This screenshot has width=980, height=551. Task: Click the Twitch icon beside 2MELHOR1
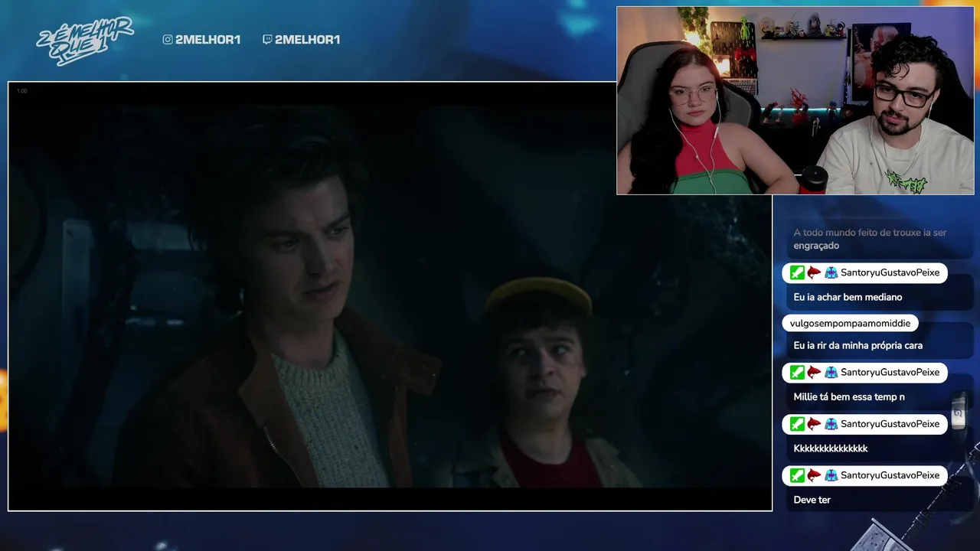click(x=267, y=40)
